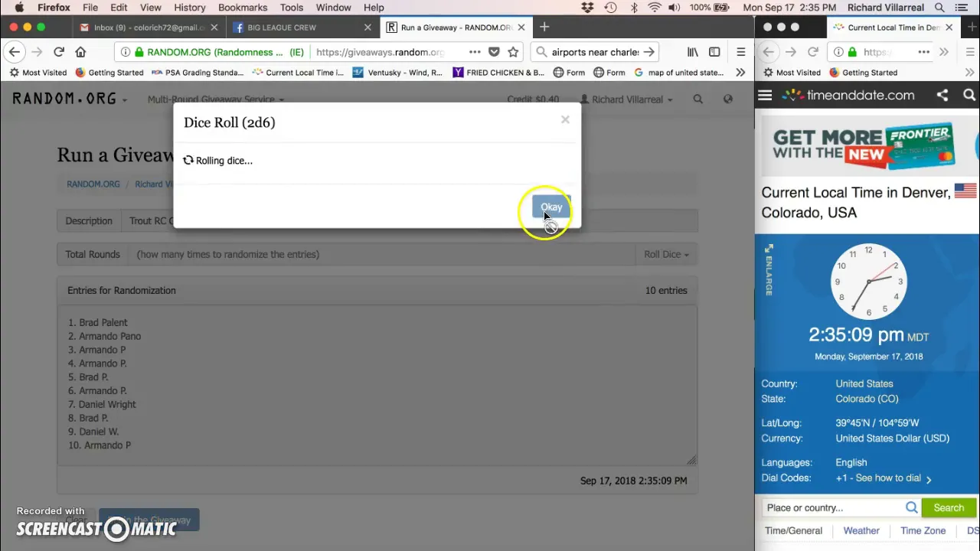Open the hamburger menu in left Firefox window
980x551 pixels.
[740, 52]
